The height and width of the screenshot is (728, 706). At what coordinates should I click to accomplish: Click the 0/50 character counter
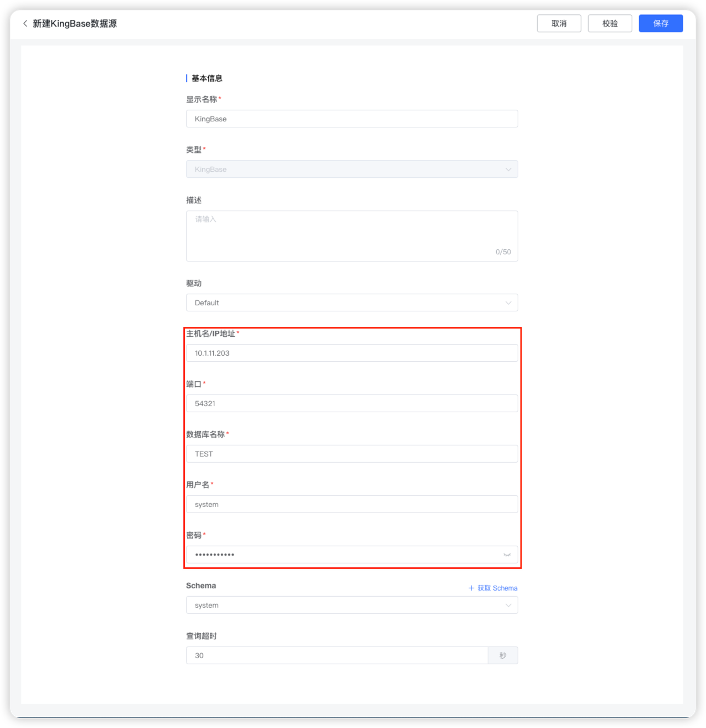tap(503, 252)
